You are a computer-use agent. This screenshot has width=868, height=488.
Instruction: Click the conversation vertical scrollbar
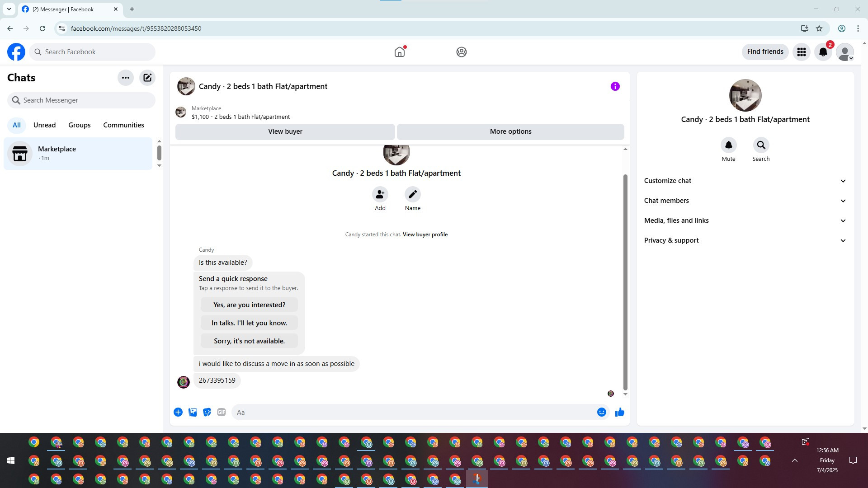coord(625,280)
